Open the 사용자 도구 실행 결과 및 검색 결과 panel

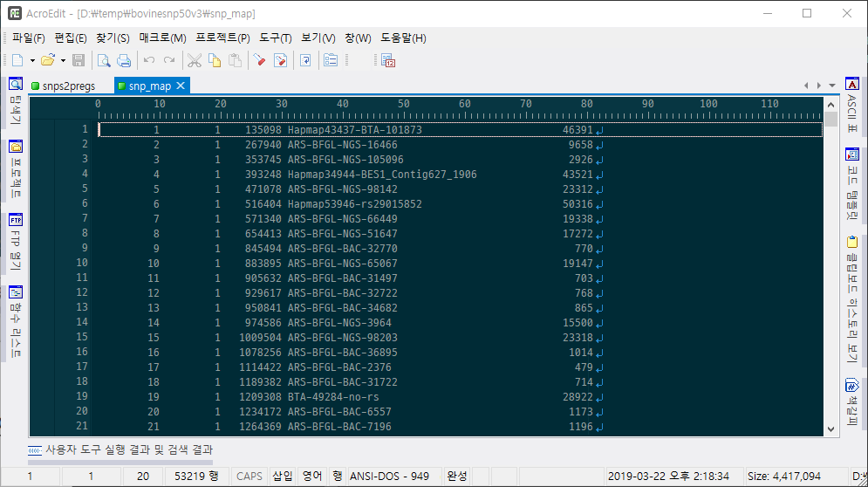(120, 449)
